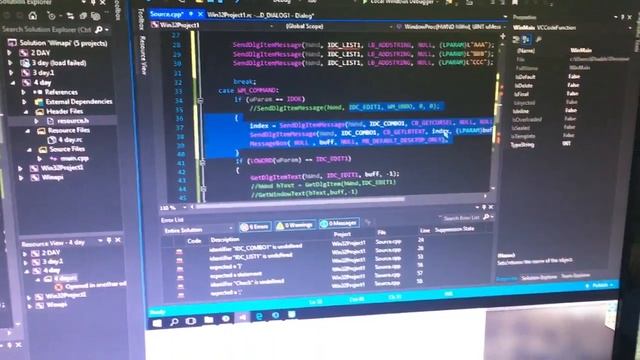Sort error list by Description column
The image size is (640, 360).
tap(225, 240)
